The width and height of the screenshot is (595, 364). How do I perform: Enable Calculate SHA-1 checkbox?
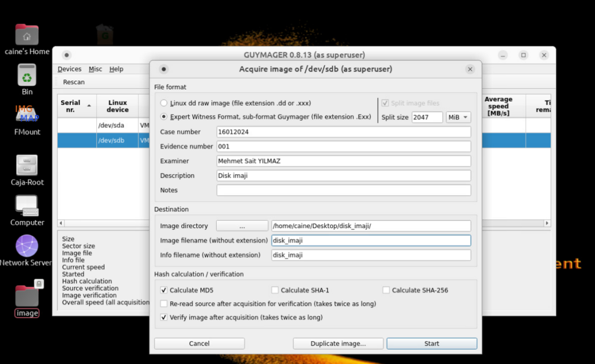point(275,290)
